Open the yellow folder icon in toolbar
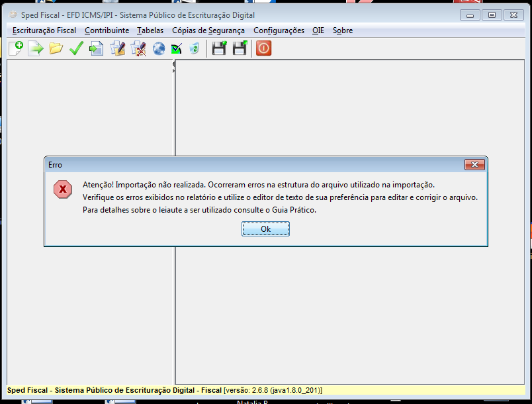 [x=56, y=48]
